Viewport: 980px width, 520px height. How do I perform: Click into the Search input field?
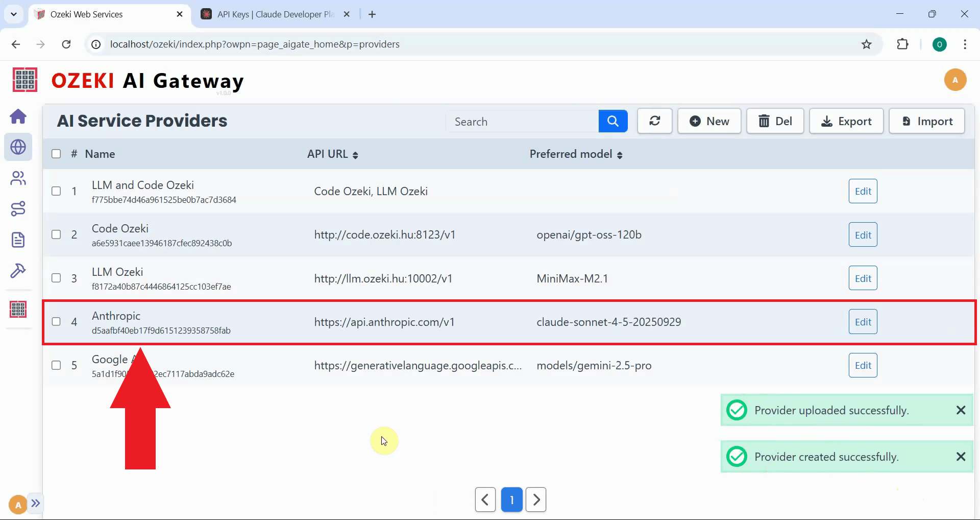[522, 122]
